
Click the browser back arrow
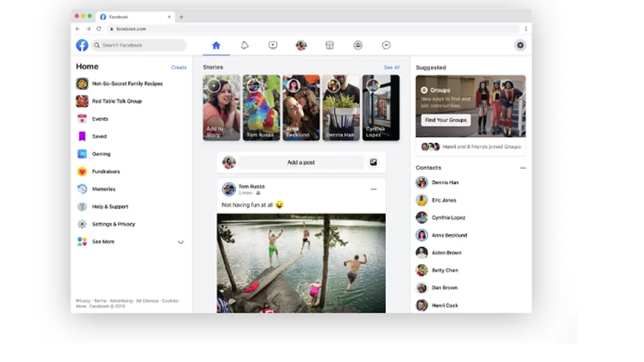(78, 29)
